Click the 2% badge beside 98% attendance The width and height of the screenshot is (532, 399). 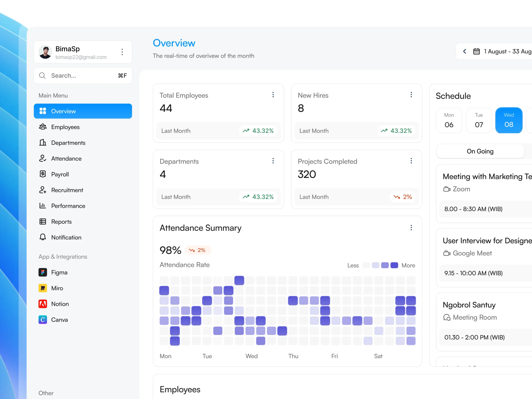pyautogui.click(x=198, y=250)
